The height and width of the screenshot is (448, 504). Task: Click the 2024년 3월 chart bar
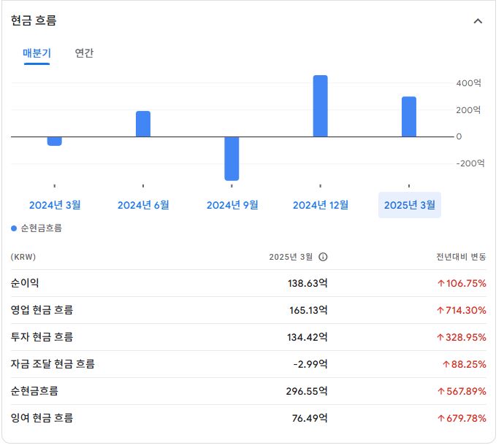point(55,142)
